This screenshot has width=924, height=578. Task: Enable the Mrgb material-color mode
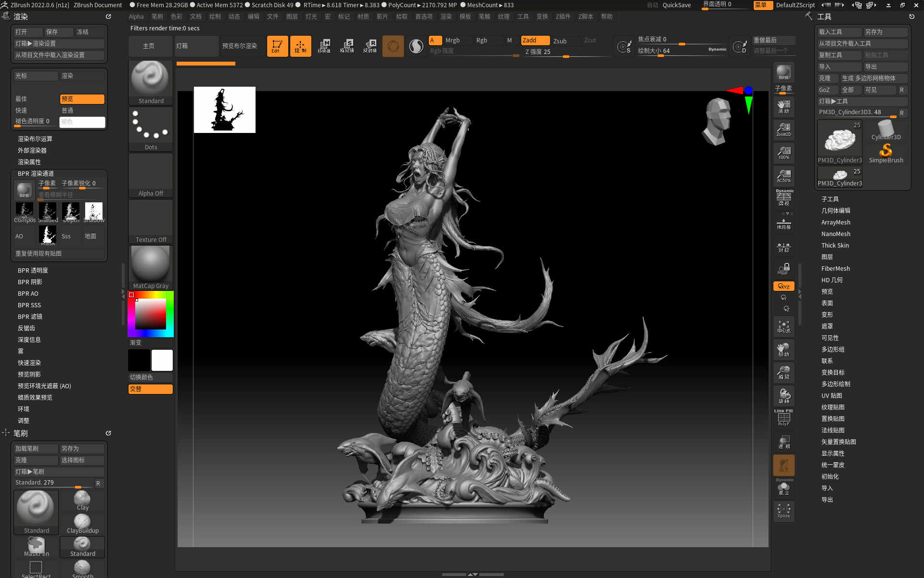(x=452, y=40)
